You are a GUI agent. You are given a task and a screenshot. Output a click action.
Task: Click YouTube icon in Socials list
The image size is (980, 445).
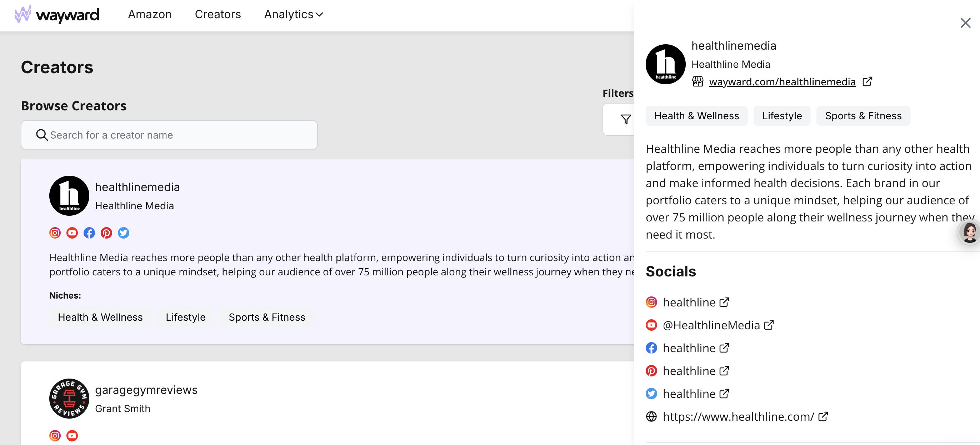click(651, 325)
